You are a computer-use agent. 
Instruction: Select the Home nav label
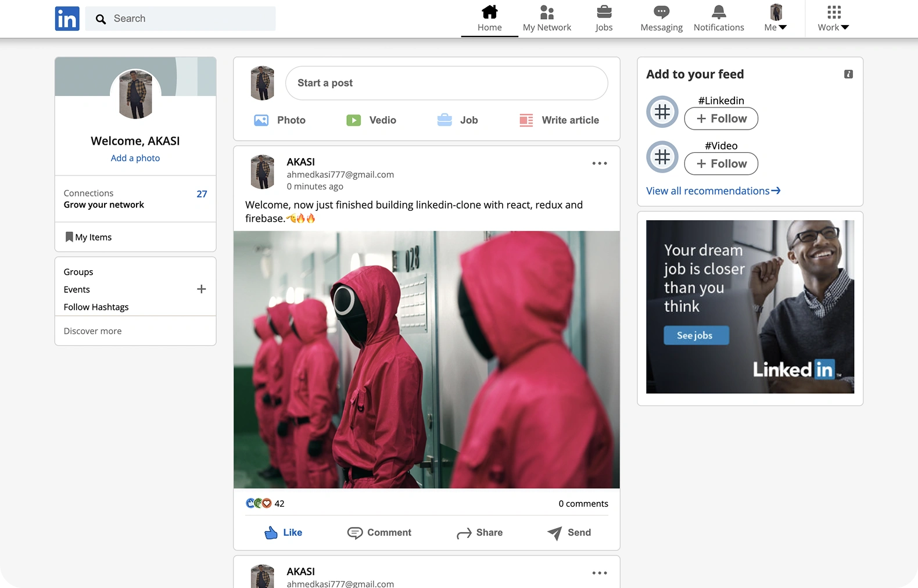click(x=490, y=27)
